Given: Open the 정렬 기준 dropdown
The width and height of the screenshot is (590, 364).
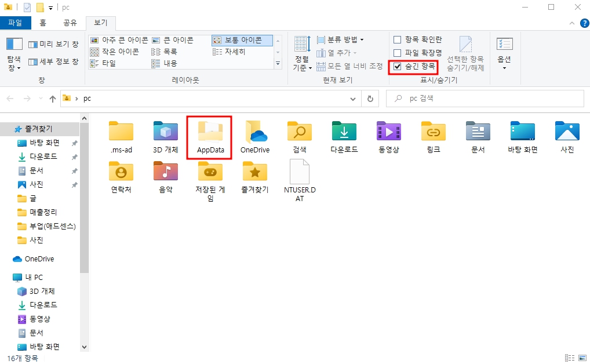Looking at the screenshot, I should [x=303, y=53].
